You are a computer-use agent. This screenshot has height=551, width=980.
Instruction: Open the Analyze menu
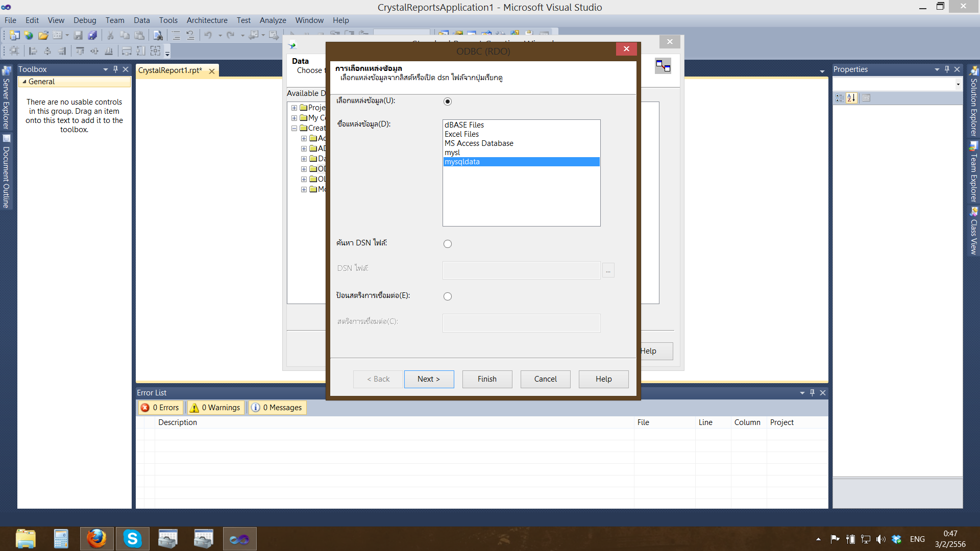[x=273, y=20]
